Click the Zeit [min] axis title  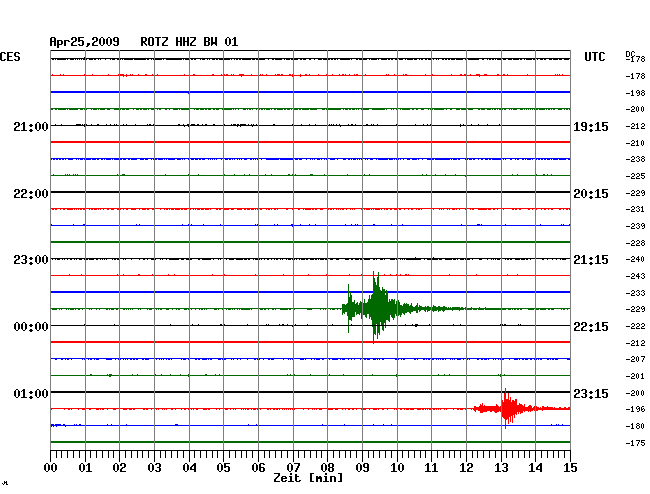pyautogui.click(x=308, y=478)
